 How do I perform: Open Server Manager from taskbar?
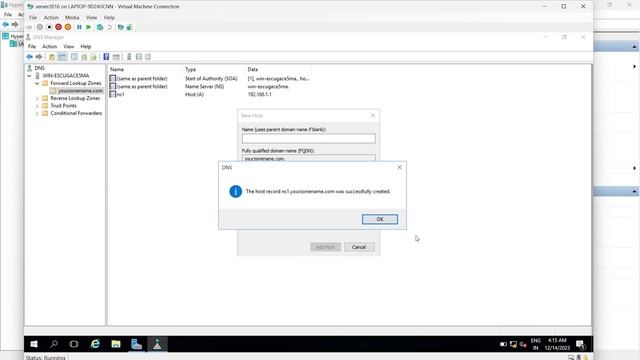tap(136, 344)
